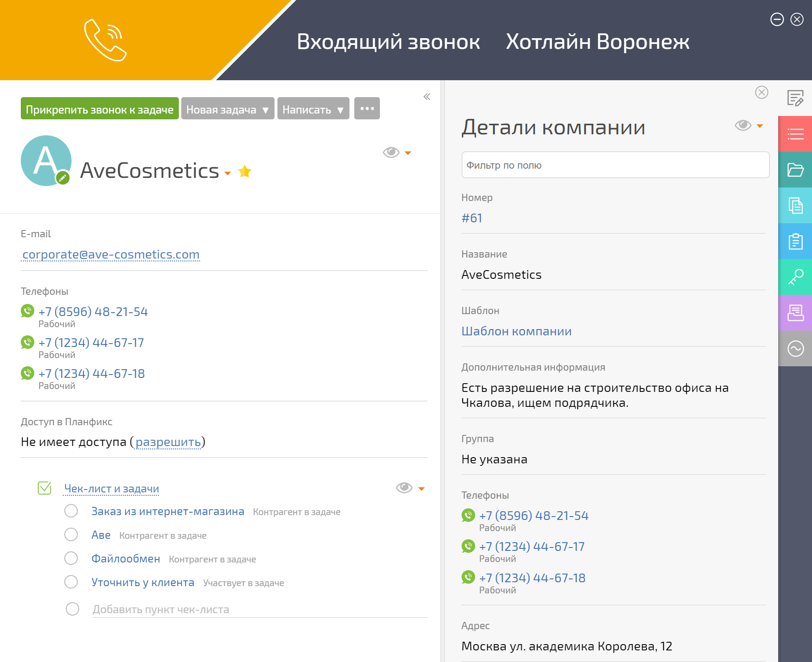Image resolution: width=812 pixels, height=662 pixels.
Task: Toggle eye visibility icon in contact header
Action: 391,153
